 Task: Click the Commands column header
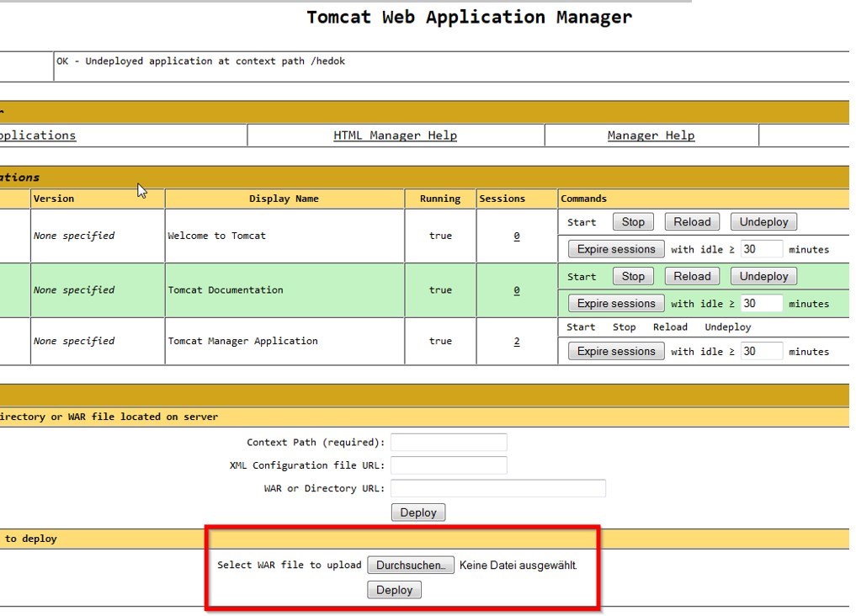tap(583, 199)
